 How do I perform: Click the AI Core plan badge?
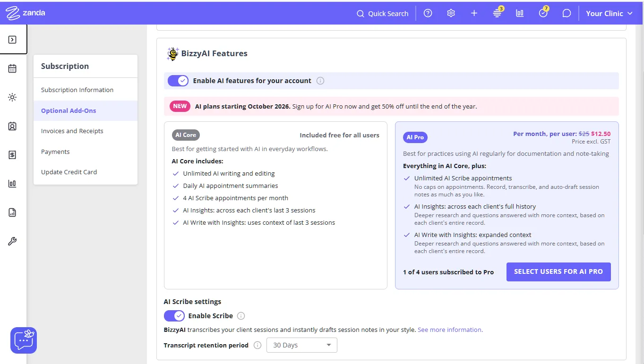186,135
